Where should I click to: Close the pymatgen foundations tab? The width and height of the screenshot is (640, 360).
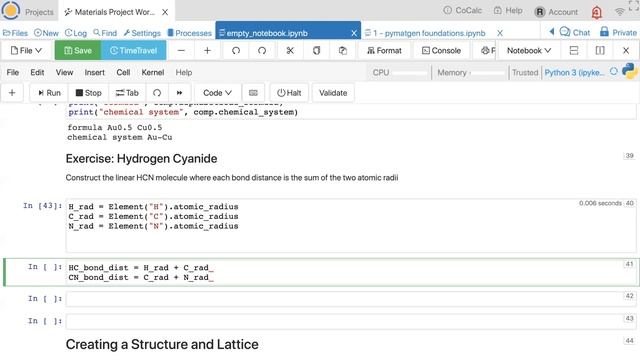[500, 33]
